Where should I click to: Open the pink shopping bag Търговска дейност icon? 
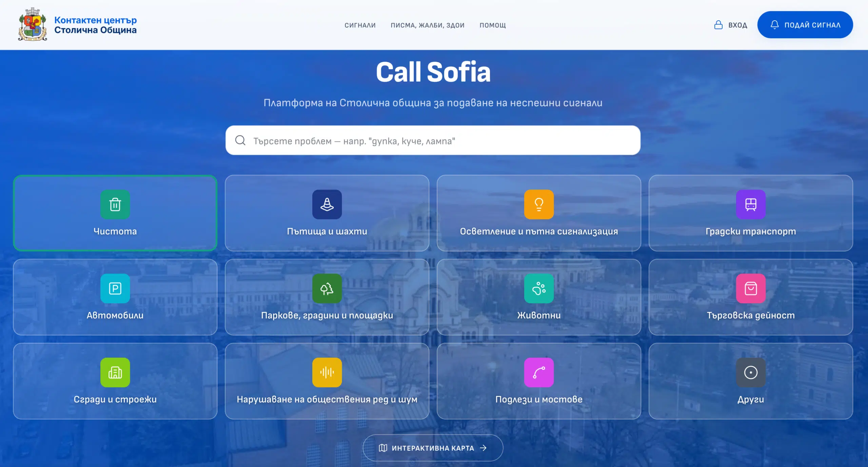pos(751,288)
